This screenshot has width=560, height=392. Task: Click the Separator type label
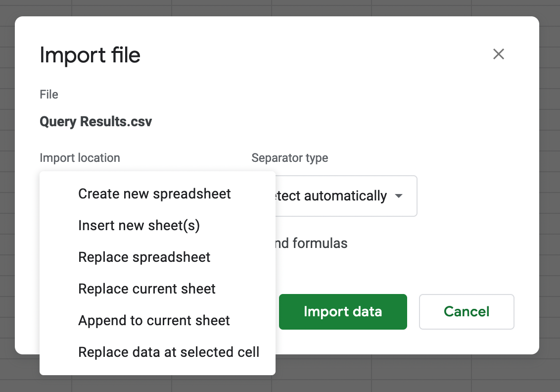click(x=289, y=158)
